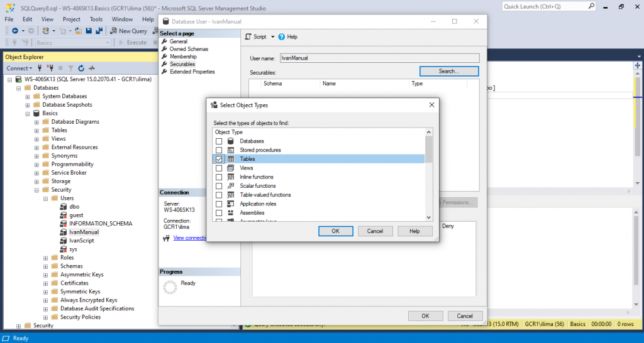Open the View menu
The width and height of the screenshot is (644, 343).
click(x=47, y=19)
